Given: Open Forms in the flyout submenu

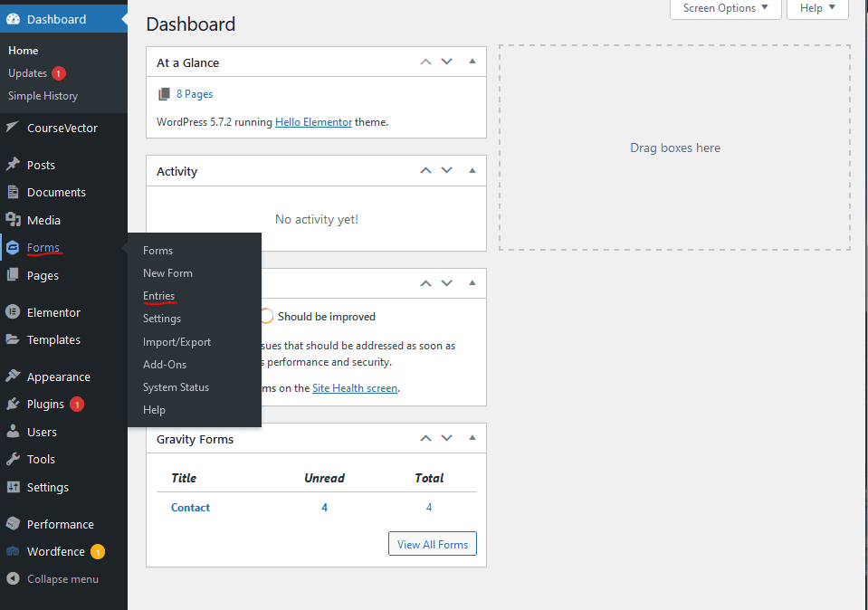Looking at the screenshot, I should [x=157, y=250].
